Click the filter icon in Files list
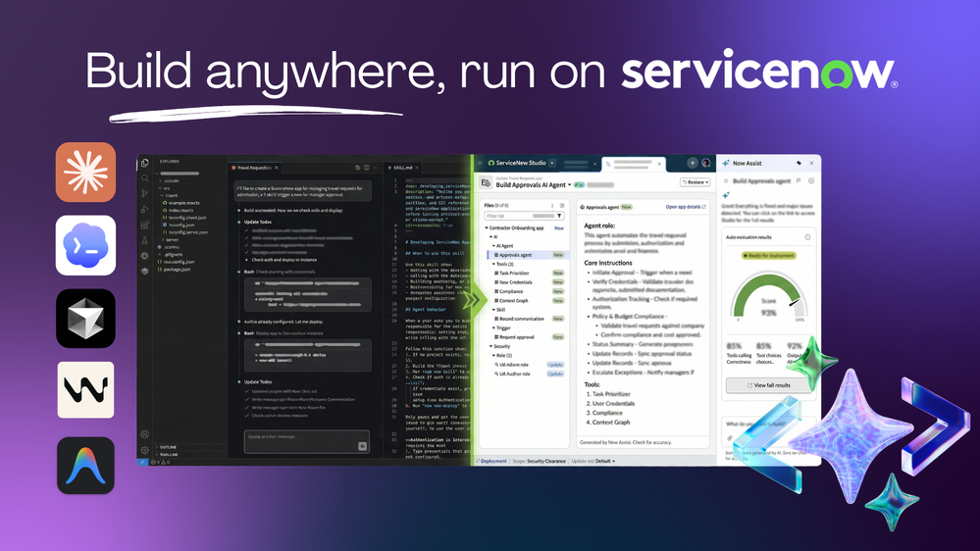 point(559,217)
